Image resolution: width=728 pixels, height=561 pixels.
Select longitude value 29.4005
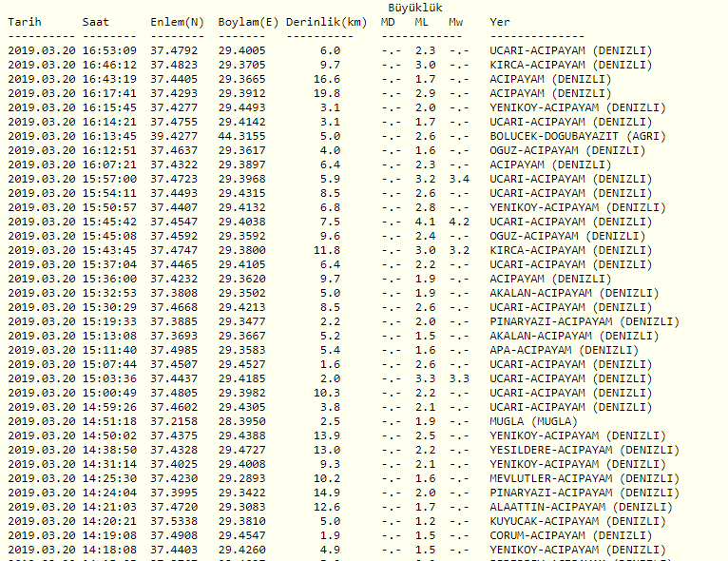tap(242, 50)
